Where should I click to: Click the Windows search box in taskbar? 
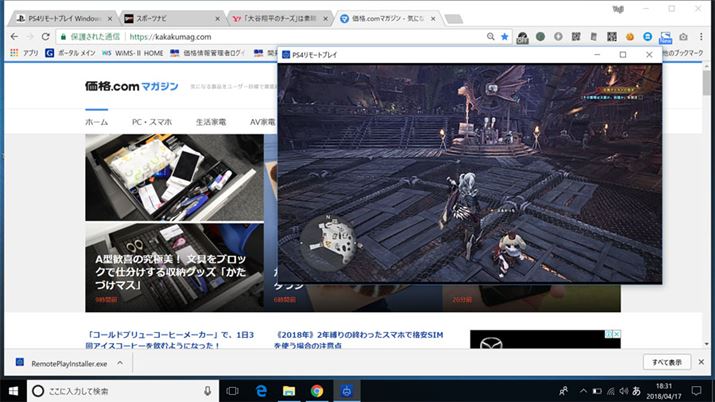pos(120,390)
